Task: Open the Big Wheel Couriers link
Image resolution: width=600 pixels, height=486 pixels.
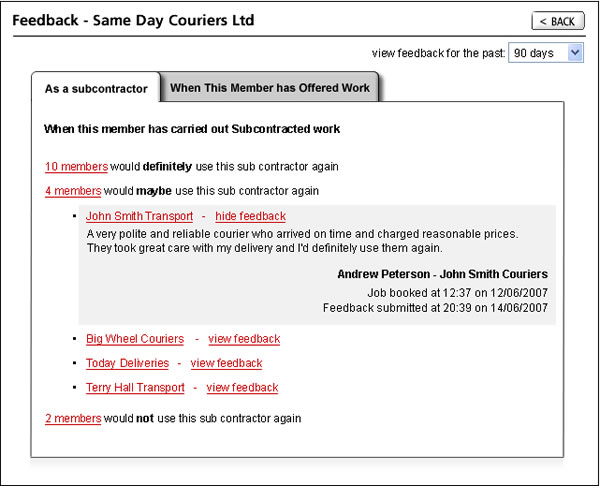Action: click(x=135, y=339)
